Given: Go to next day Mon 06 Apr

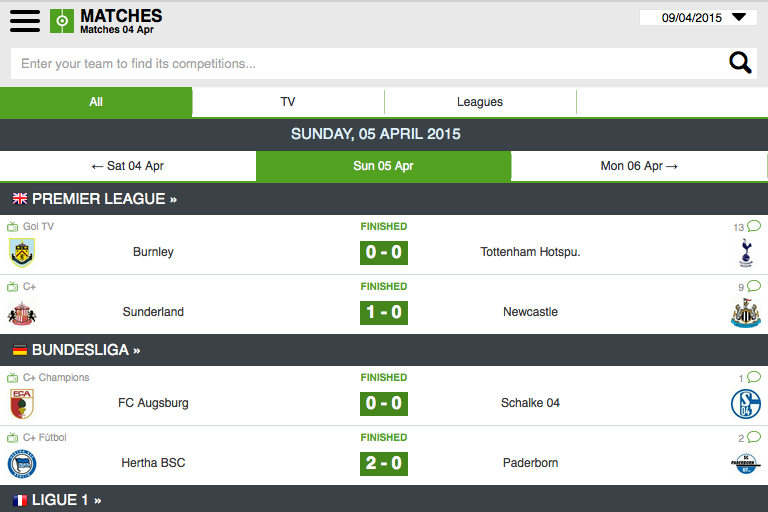Looking at the screenshot, I should click(x=639, y=166).
